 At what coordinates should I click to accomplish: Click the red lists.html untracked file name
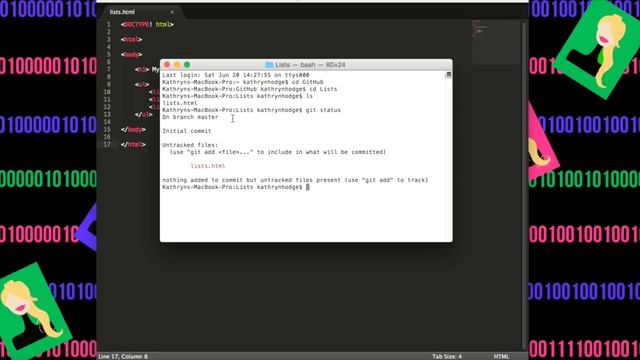(x=208, y=166)
